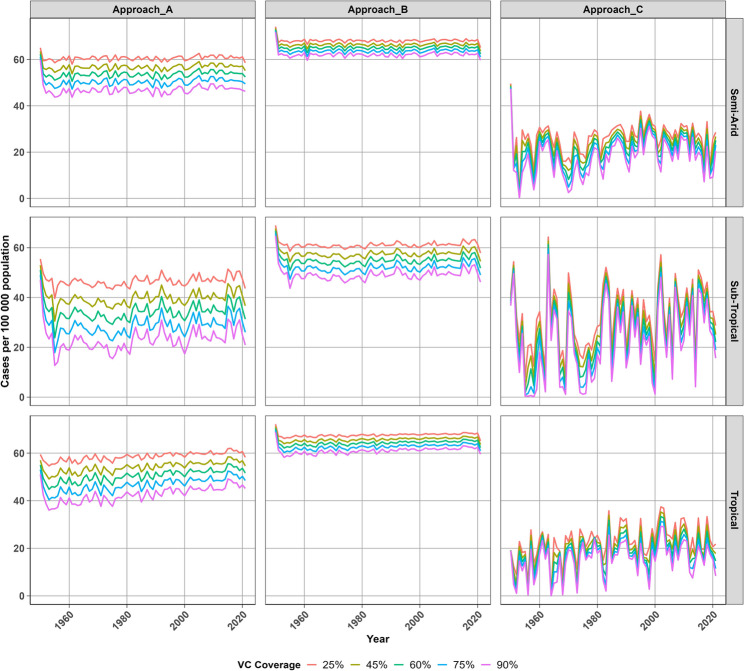Select the Approach_B Sub-Tropical chart panel

tap(378, 311)
